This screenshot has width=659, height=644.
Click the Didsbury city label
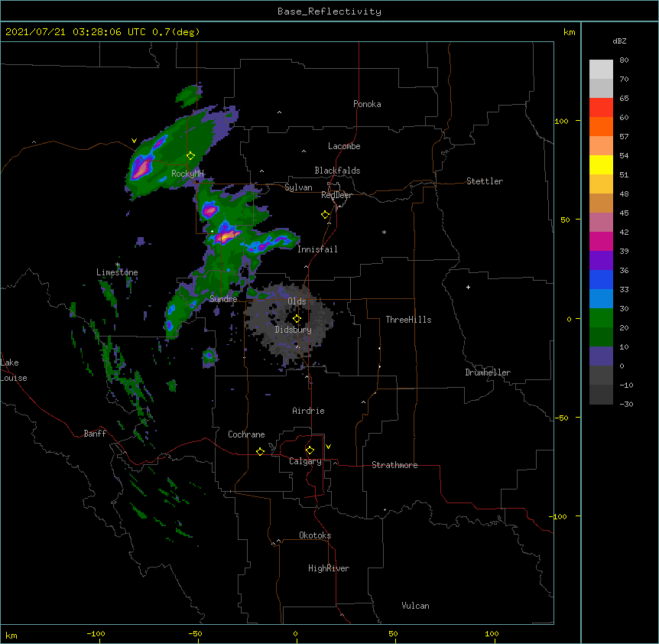tap(294, 330)
